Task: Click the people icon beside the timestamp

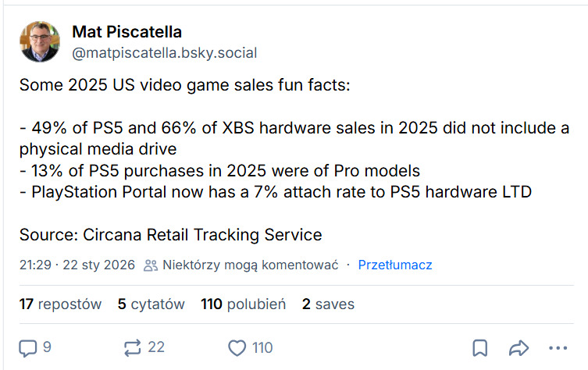Action: (151, 265)
